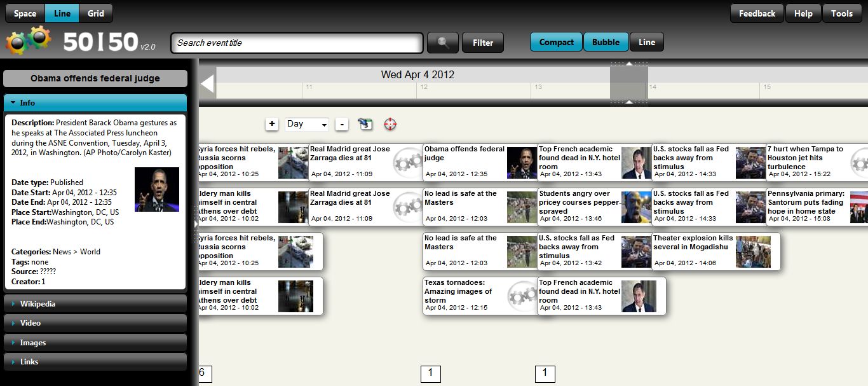Click the 13 hour mark on the timeline
The width and height of the screenshot is (868, 386).
tap(538, 87)
